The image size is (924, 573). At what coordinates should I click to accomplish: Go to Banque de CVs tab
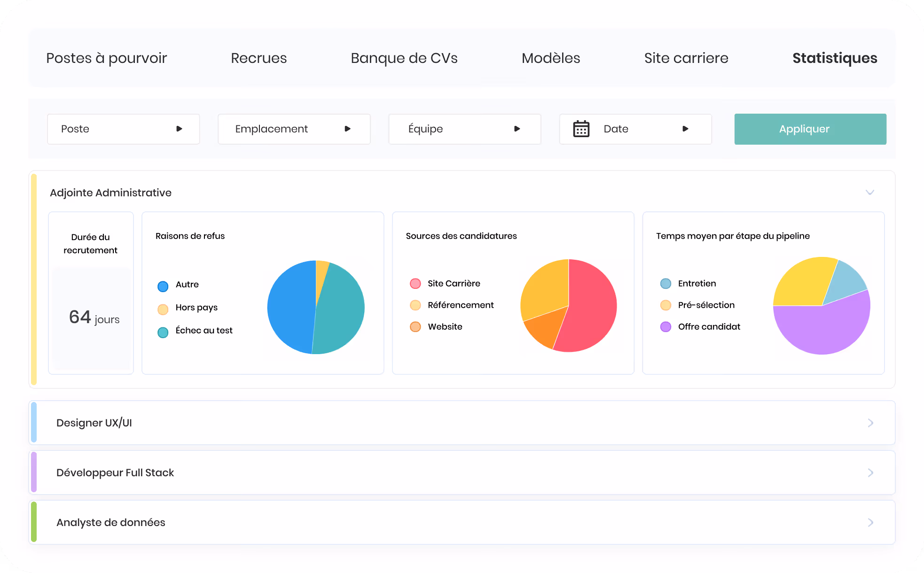pos(404,58)
